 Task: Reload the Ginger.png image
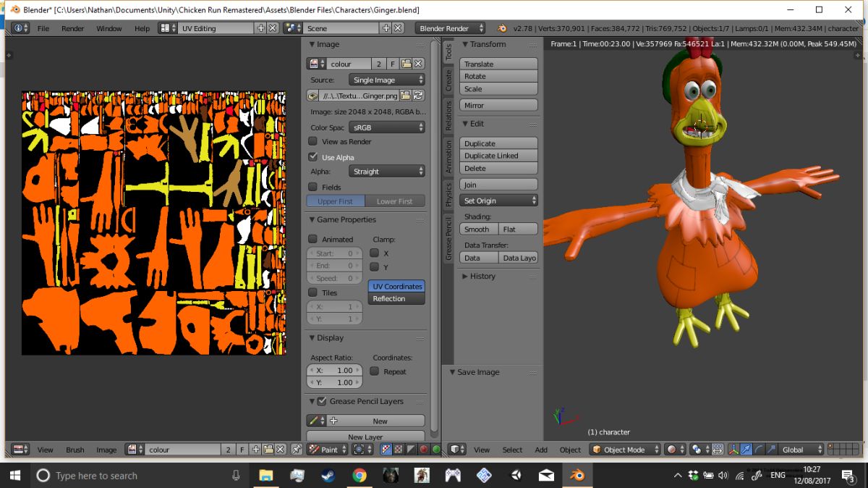(x=417, y=96)
